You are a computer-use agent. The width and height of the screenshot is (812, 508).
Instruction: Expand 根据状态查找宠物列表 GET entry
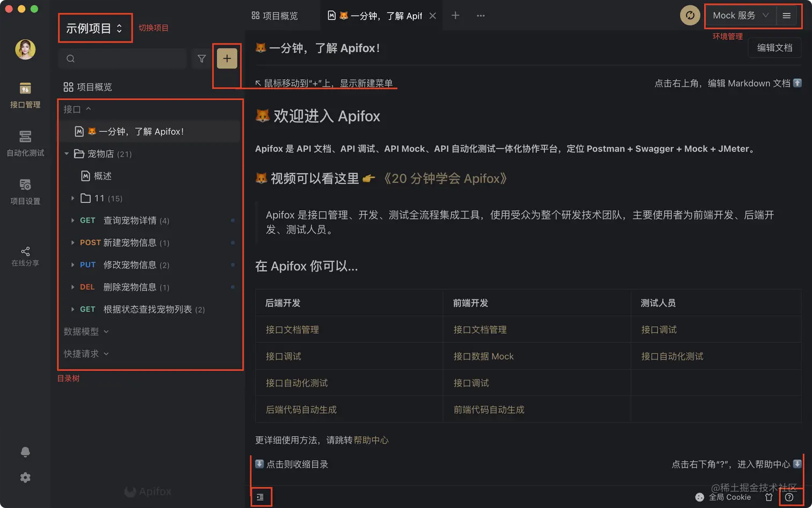pos(73,309)
